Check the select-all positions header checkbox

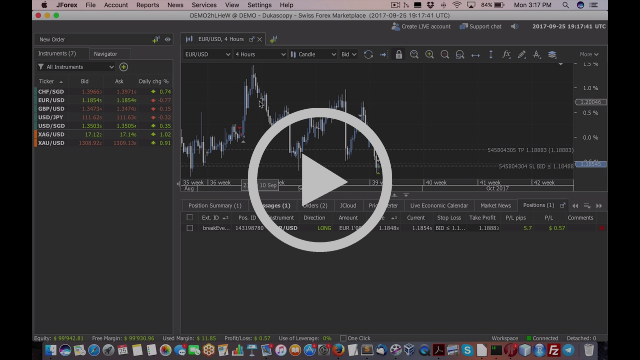[189, 218]
